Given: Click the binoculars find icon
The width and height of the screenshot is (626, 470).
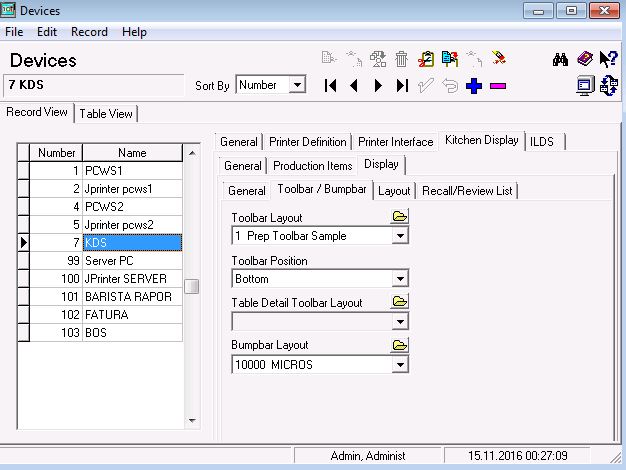Looking at the screenshot, I should click(560, 59).
